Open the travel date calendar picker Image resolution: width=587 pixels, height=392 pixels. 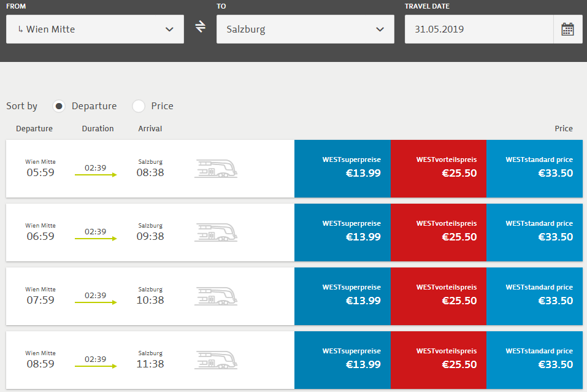coord(567,29)
